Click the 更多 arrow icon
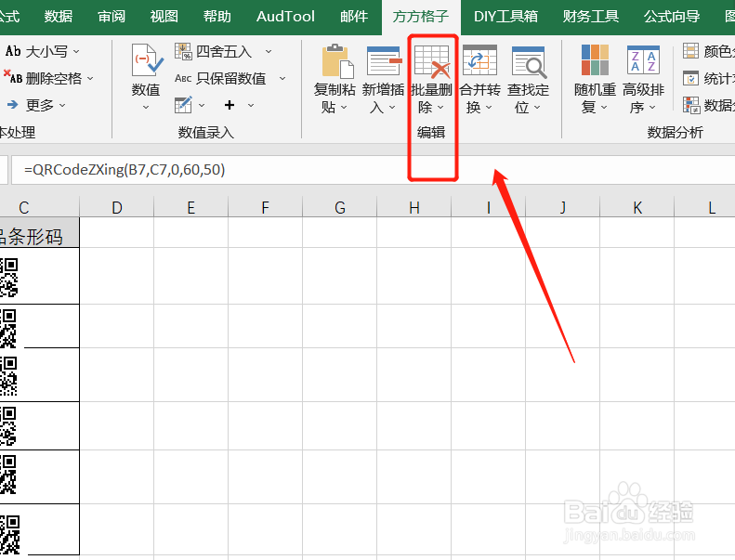 pos(13,105)
